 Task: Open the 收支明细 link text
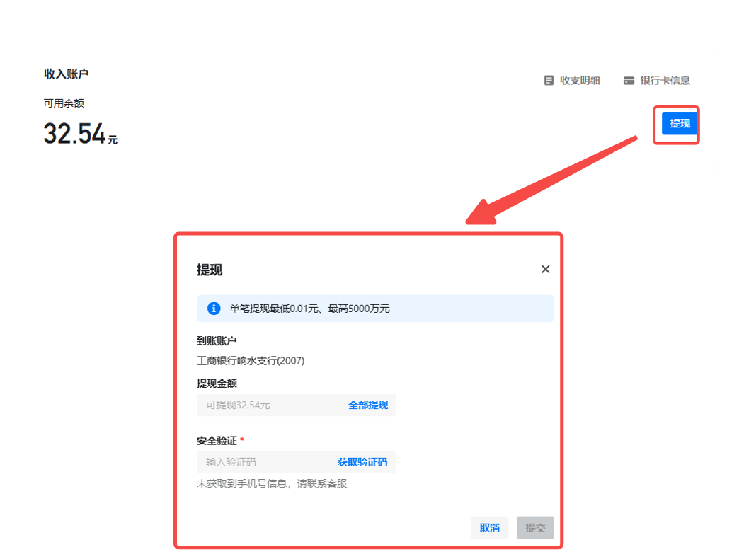pos(580,81)
